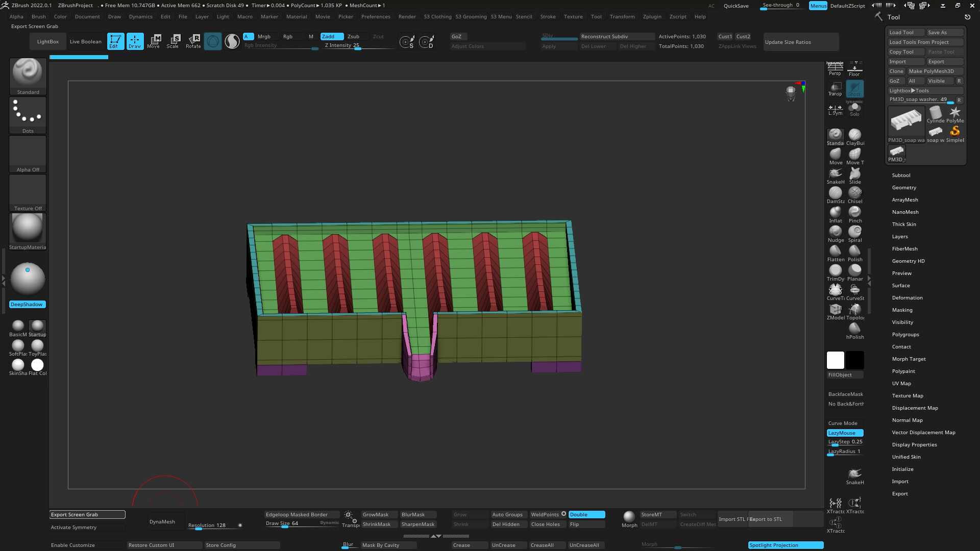Image resolution: width=980 pixels, height=551 pixels.
Task: Choose the Scale transform icon
Action: (x=173, y=41)
